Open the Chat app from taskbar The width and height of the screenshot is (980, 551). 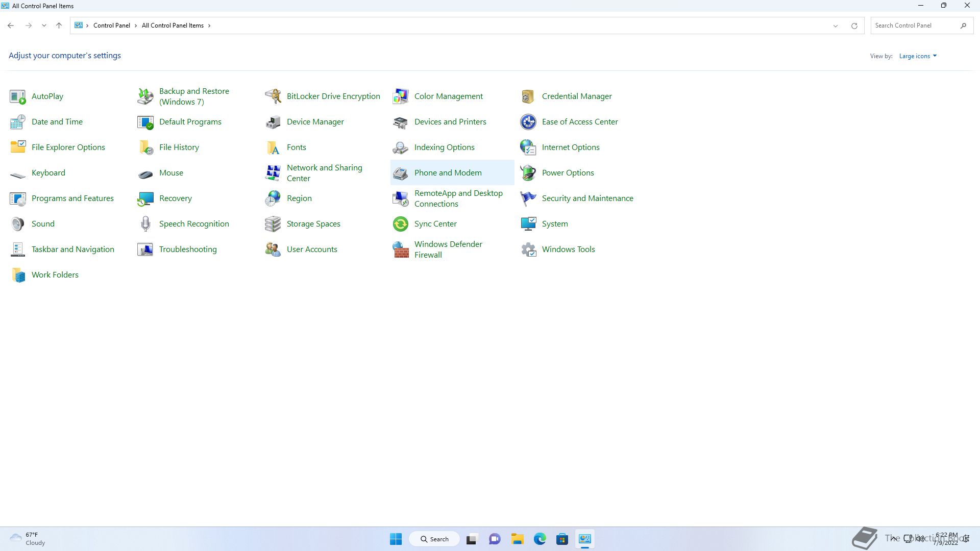point(495,539)
